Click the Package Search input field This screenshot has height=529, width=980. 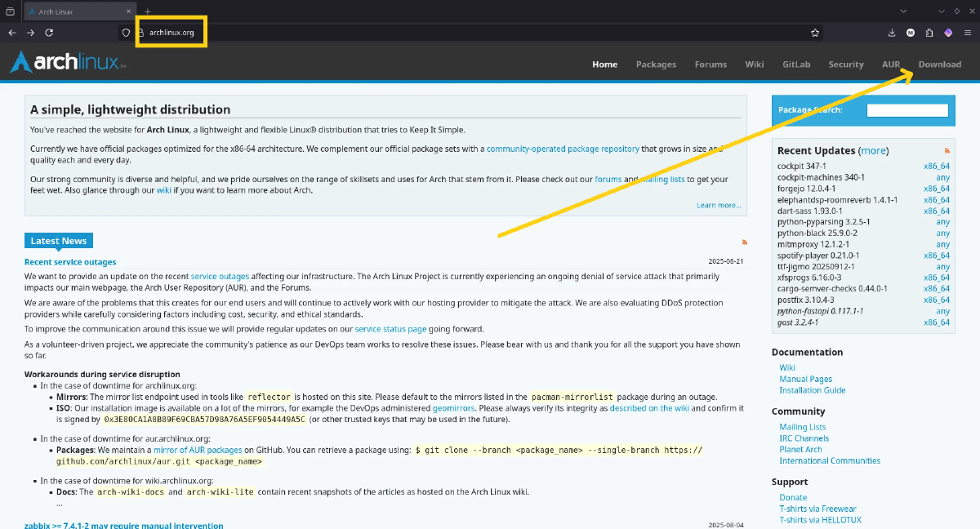click(906, 110)
